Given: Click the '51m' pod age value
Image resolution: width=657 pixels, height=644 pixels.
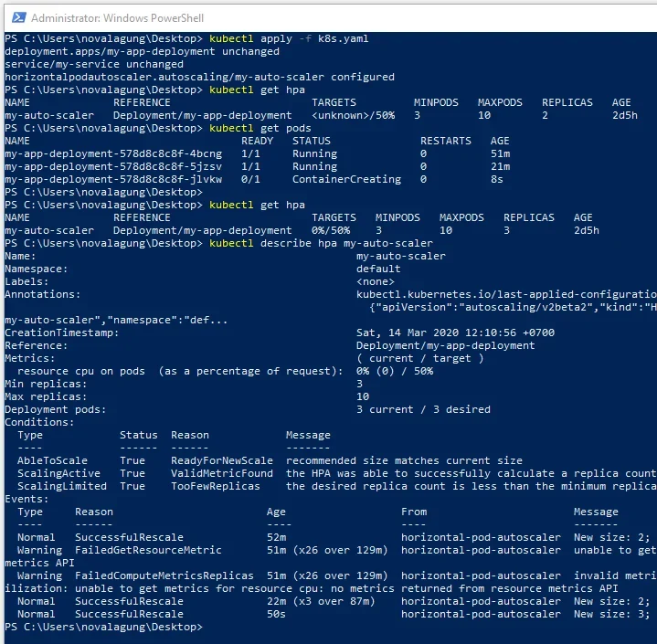Looking at the screenshot, I should tap(501, 153).
